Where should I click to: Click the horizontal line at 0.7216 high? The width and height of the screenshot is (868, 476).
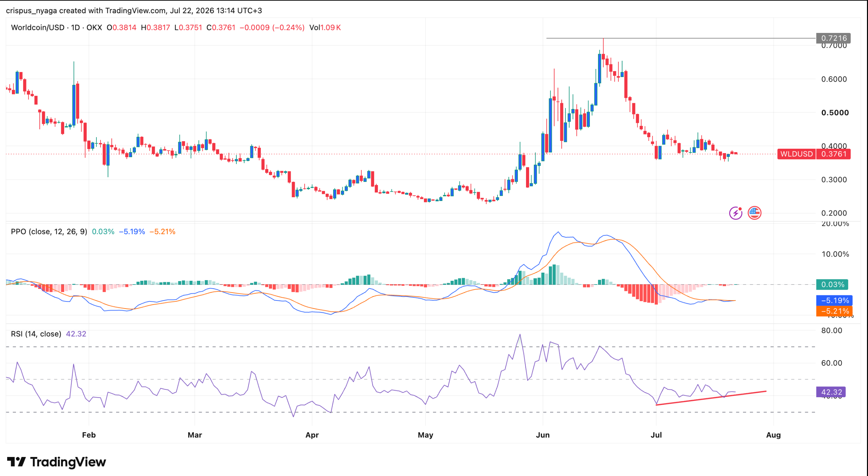coord(681,38)
